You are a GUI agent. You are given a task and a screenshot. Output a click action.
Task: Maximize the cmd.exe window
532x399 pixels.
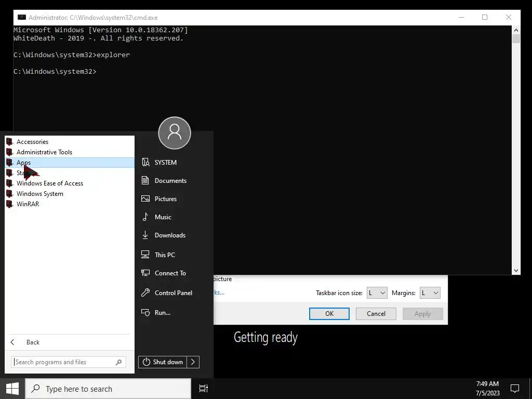coord(485,17)
